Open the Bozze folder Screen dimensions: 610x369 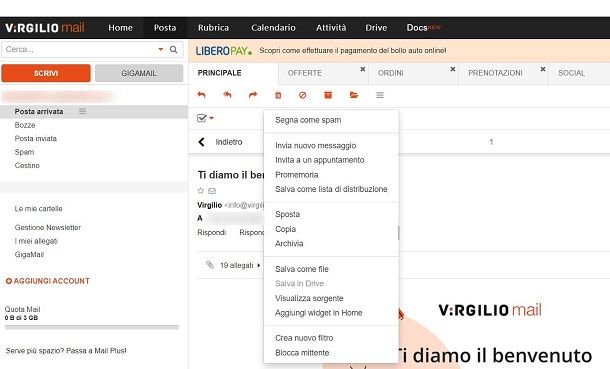pos(25,125)
